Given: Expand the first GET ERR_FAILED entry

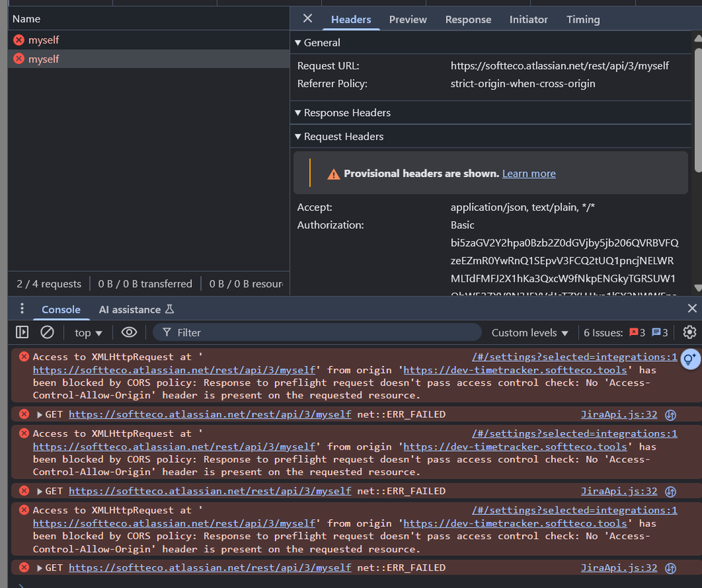Looking at the screenshot, I should click(39, 414).
